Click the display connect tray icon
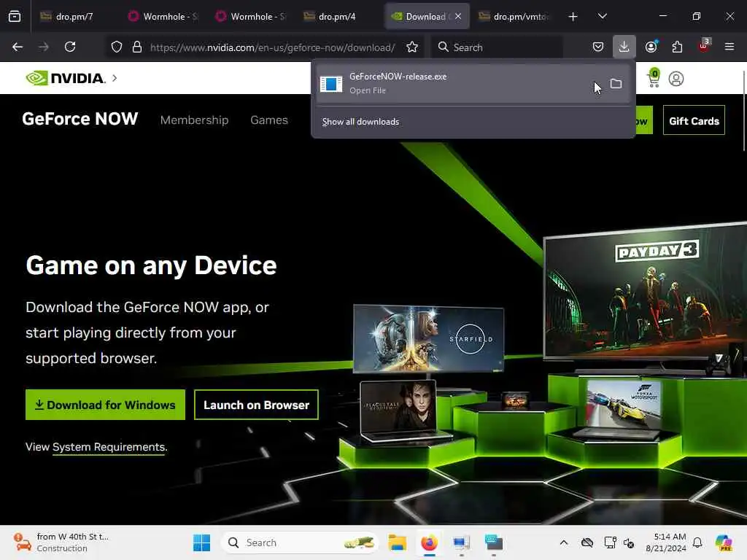Viewport: 747px width, 560px height. [610, 542]
